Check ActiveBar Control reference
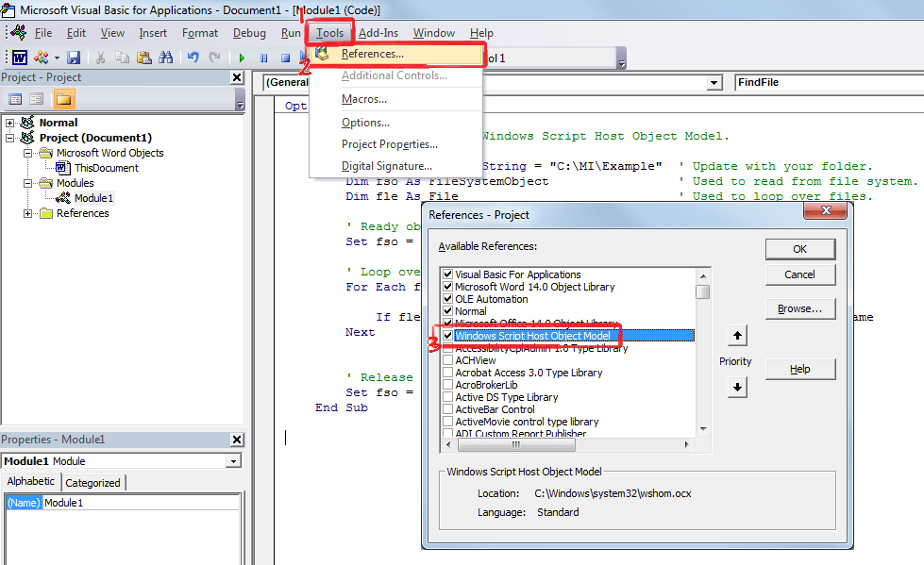 point(448,409)
